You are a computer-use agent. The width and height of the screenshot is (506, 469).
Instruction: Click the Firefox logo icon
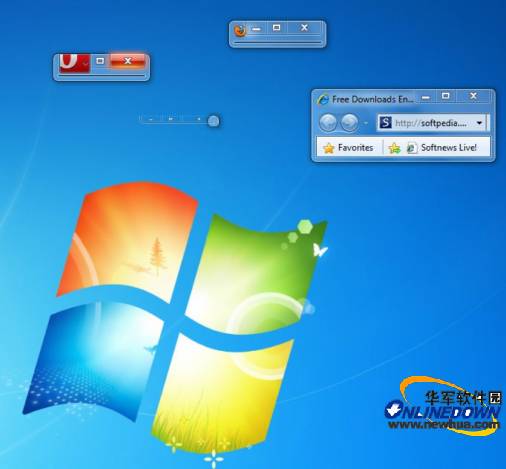240,31
